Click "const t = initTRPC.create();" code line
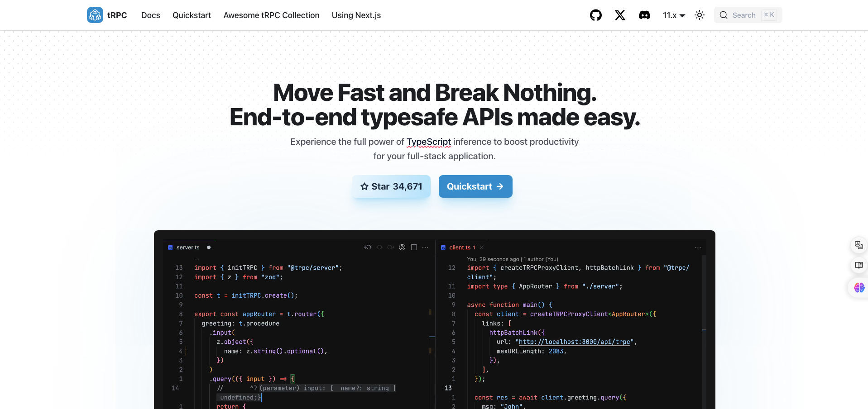 pyautogui.click(x=246, y=295)
